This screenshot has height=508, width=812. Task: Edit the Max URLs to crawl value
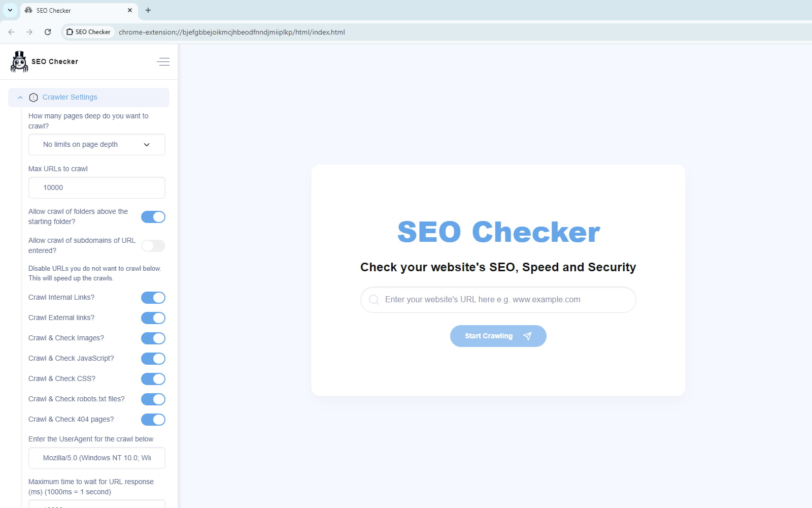tap(96, 187)
